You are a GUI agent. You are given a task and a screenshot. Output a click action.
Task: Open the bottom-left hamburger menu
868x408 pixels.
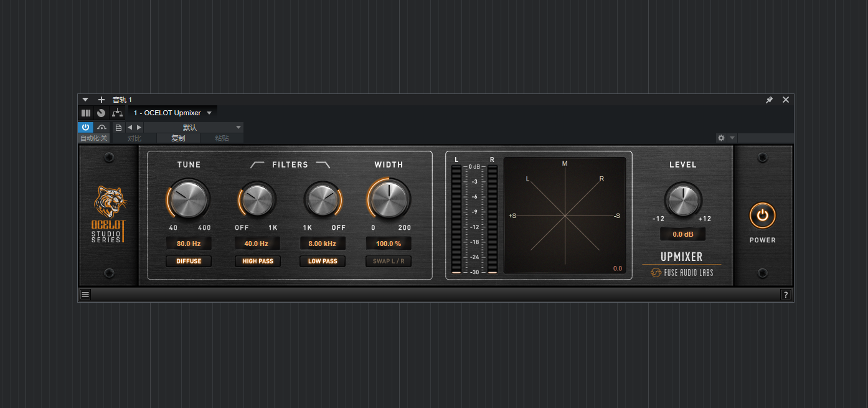coord(85,294)
